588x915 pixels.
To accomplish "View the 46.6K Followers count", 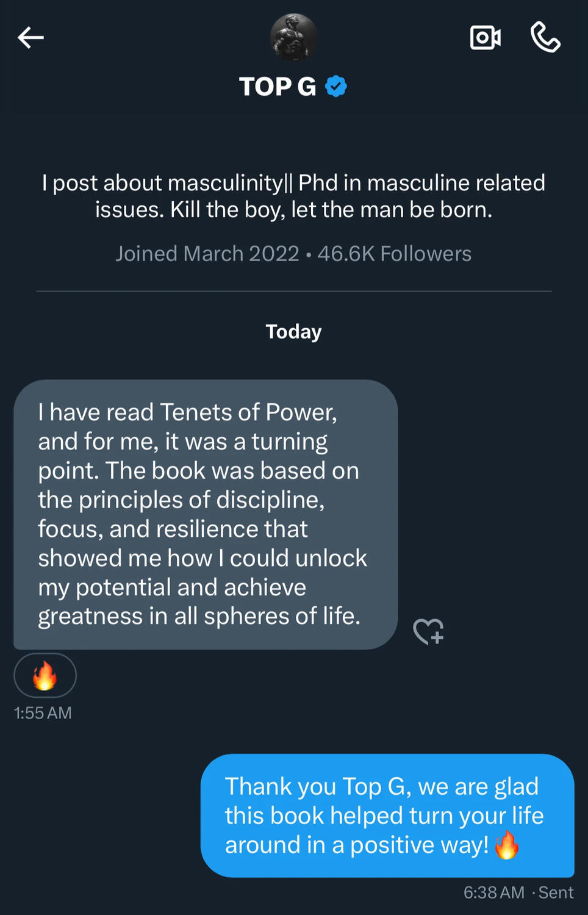I will 395,254.
